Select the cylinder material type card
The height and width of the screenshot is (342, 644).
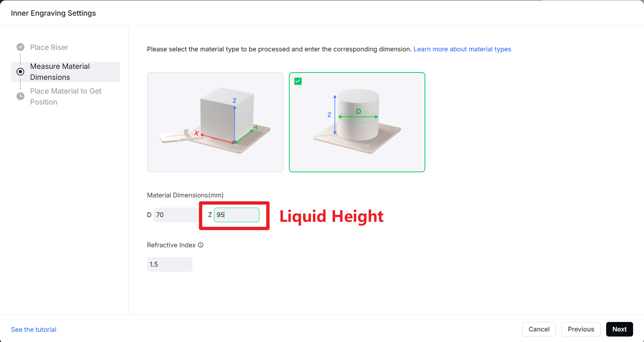pyautogui.click(x=357, y=122)
